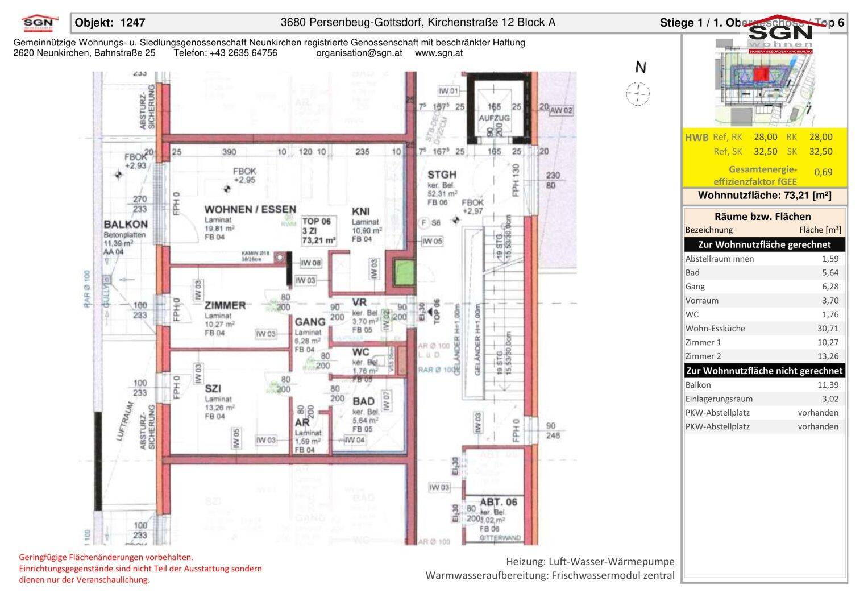The width and height of the screenshot is (868, 614).
Task: Select the 'Objekt: 1247' header text
Action: [x=110, y=23]
